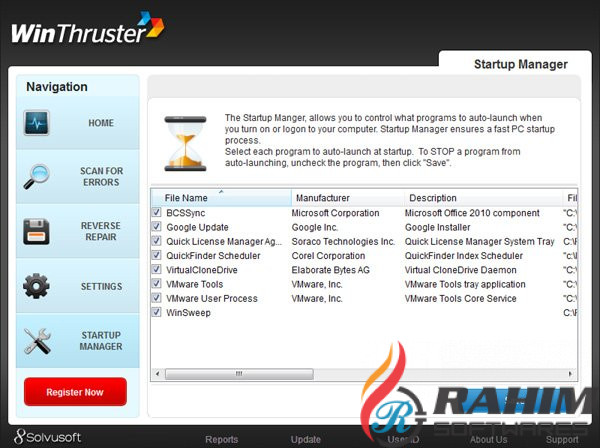Screen dimensions: 600x448
Task: Disable QuickFinder Scheduler at startup
Action: click(157, 255)
